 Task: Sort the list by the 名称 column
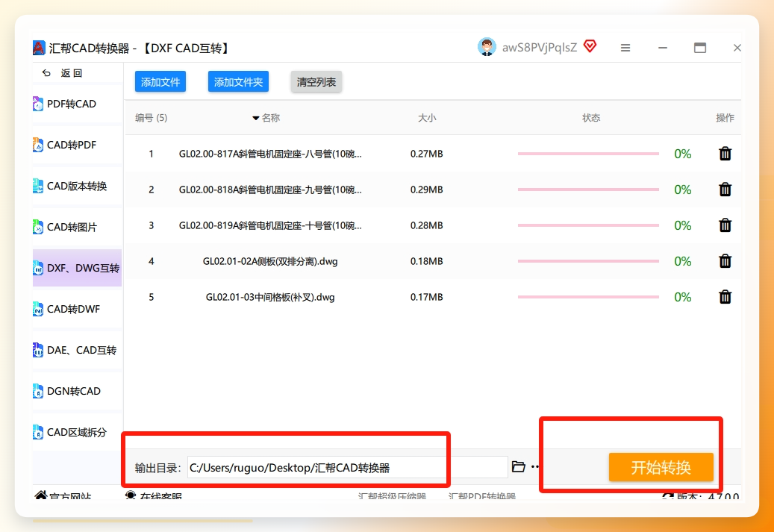[266, 118]
